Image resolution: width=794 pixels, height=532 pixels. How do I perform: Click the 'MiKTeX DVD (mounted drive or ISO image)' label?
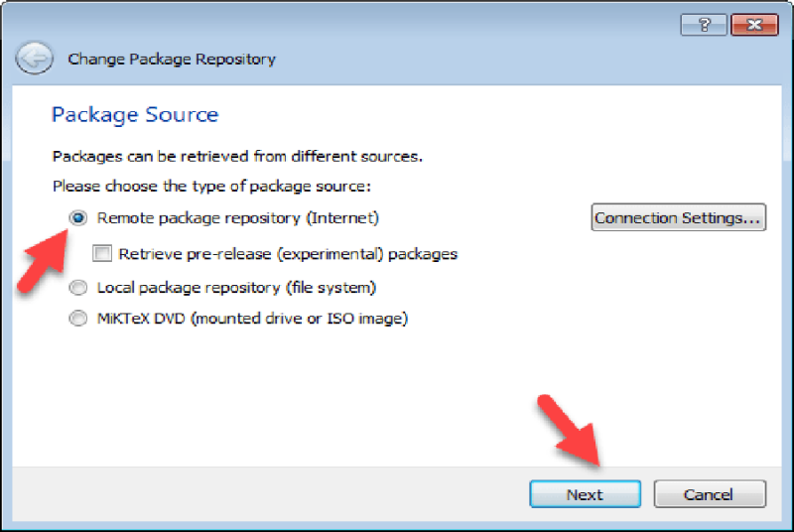[x=253, y=319]
